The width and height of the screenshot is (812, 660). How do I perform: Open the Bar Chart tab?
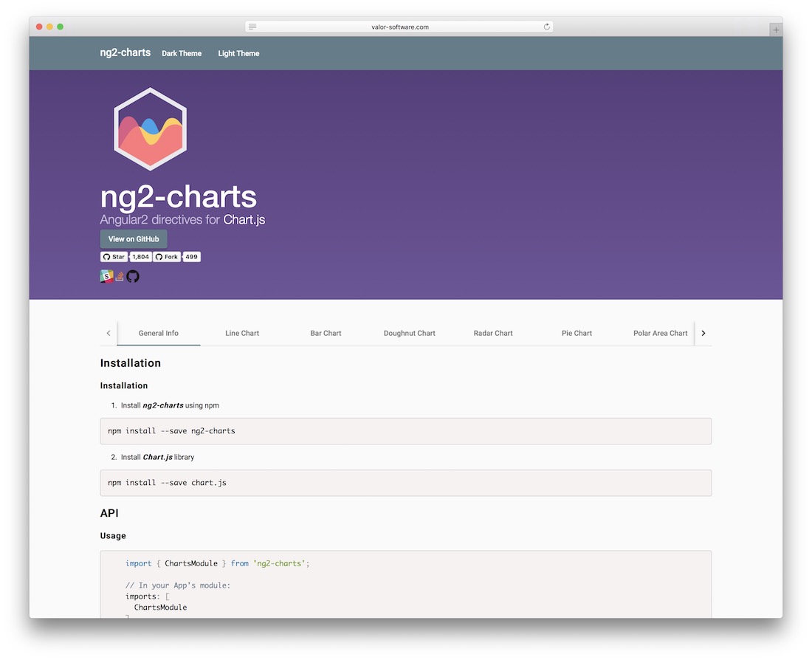(326, 333)
